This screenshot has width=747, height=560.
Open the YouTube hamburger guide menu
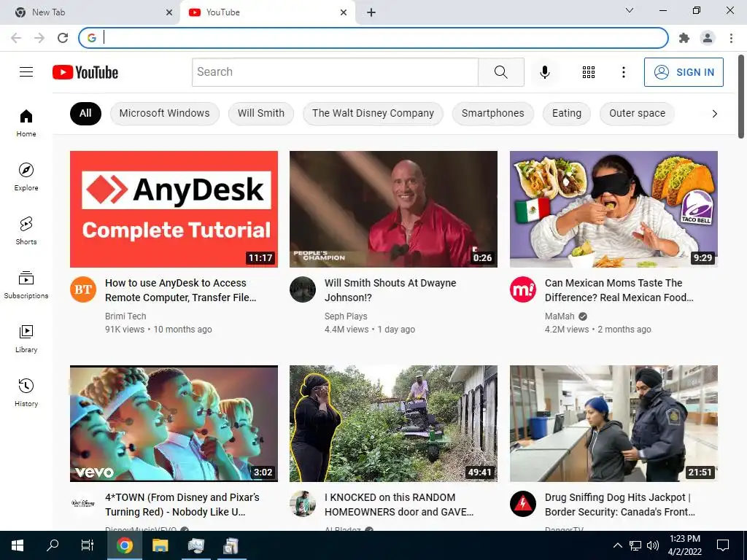[x=26, y=72]
